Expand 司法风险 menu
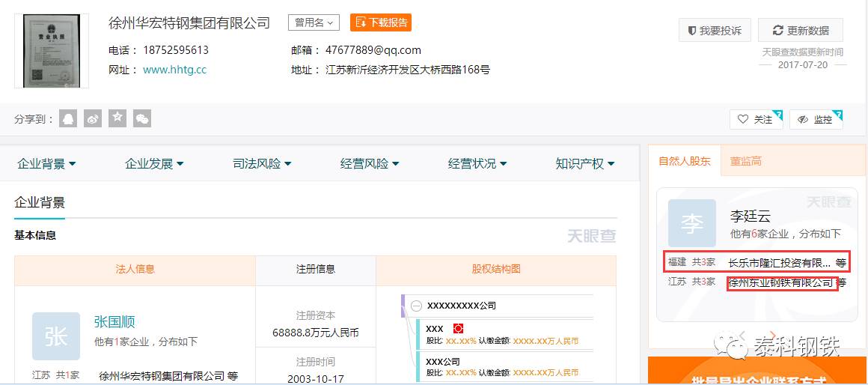The image size is (868, 385). pos(263,164)
